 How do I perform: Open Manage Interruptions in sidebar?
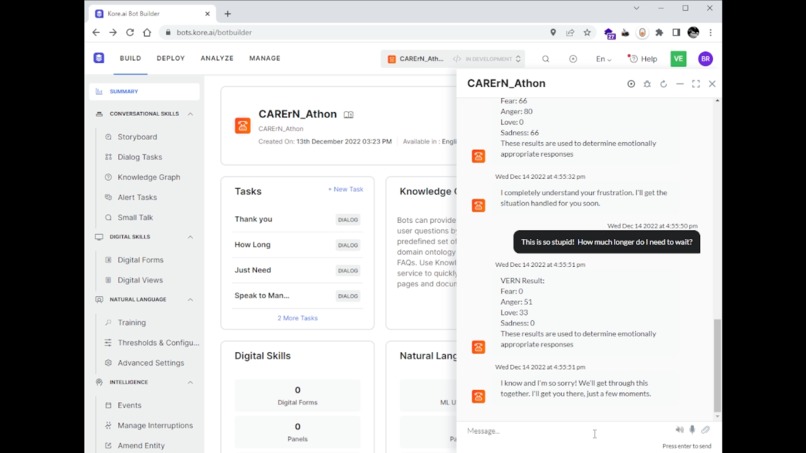pos(155,426)
